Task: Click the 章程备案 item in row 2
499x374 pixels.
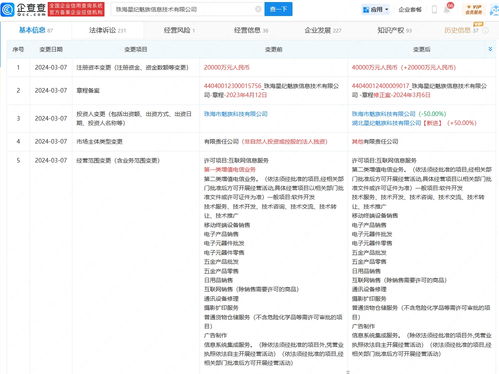Action: 88,91
